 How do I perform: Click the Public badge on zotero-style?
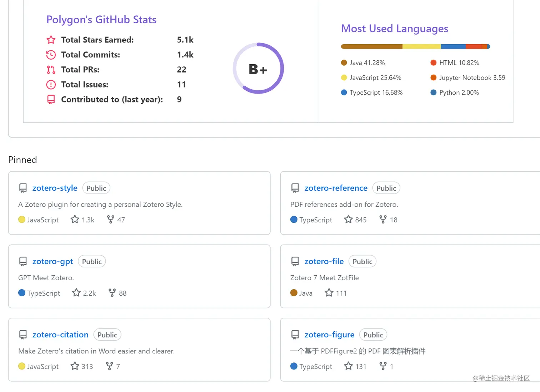click(96, 188)
